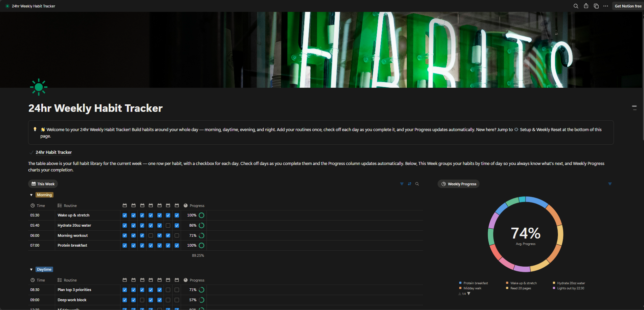Click the Get Notion free button
Viewport: 644px width, 310px height.
click(x=628, y=6)
